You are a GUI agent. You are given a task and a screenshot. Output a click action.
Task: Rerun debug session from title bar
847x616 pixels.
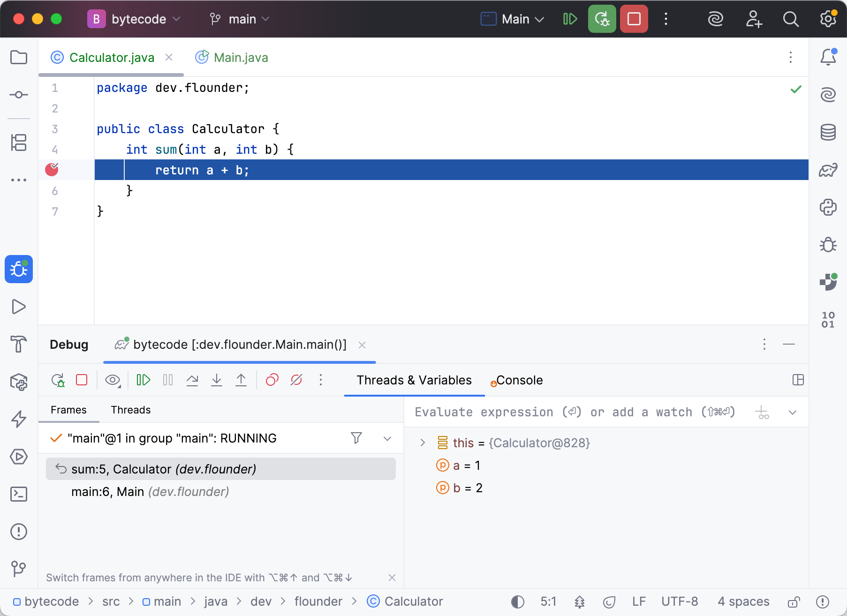(x=602, y=19)
